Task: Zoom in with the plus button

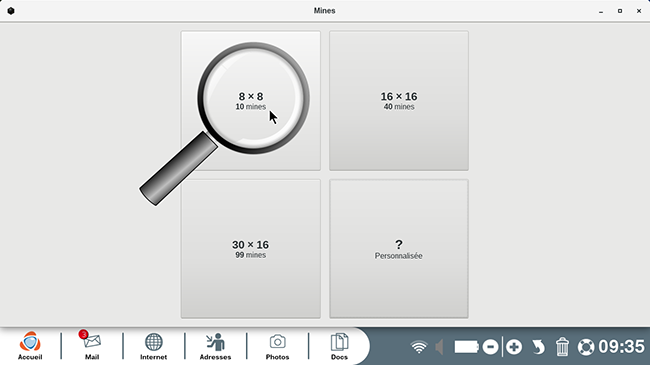Action: 514,347
